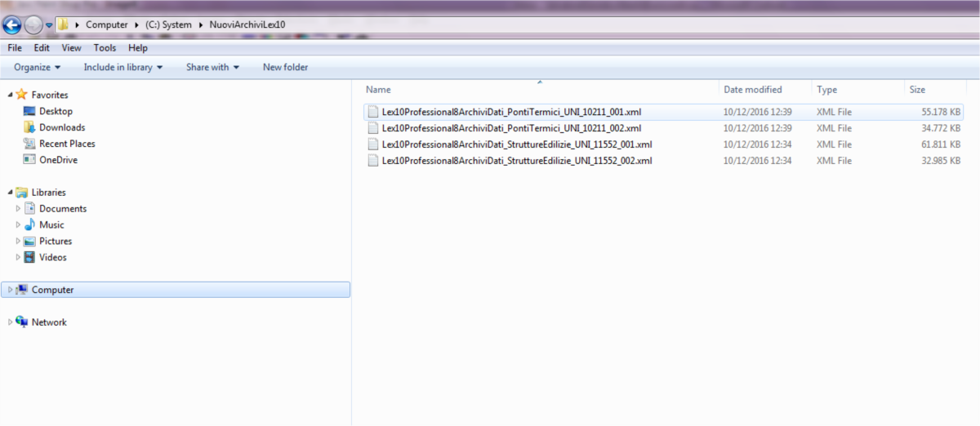Open the View menu
The width and height of the screenshot is (980, 426).
72,48
